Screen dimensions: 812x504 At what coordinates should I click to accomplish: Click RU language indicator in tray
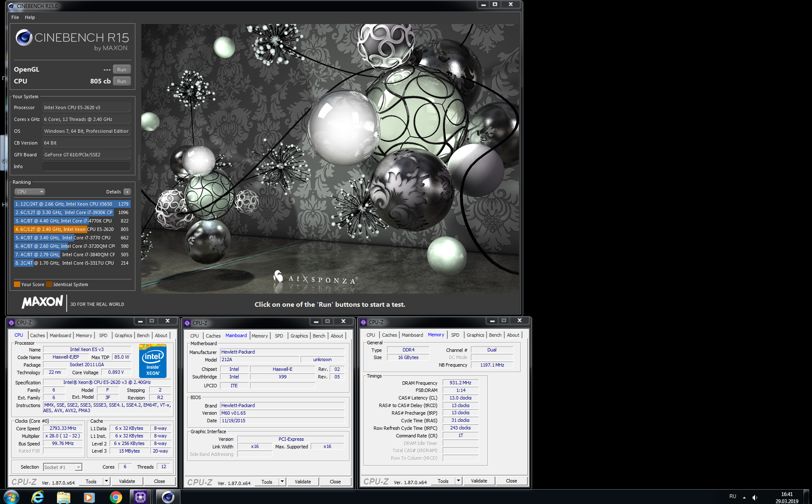[733, 496]
